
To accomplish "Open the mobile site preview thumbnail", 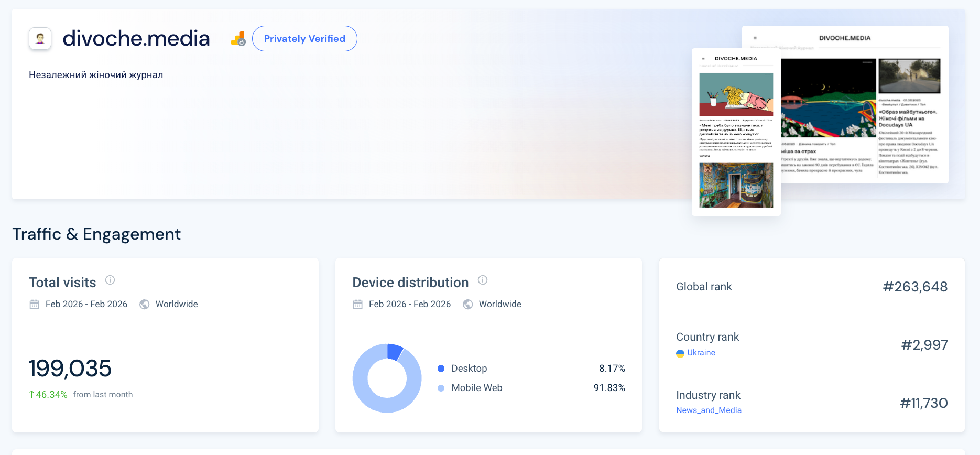I will [x=736, y=132].
